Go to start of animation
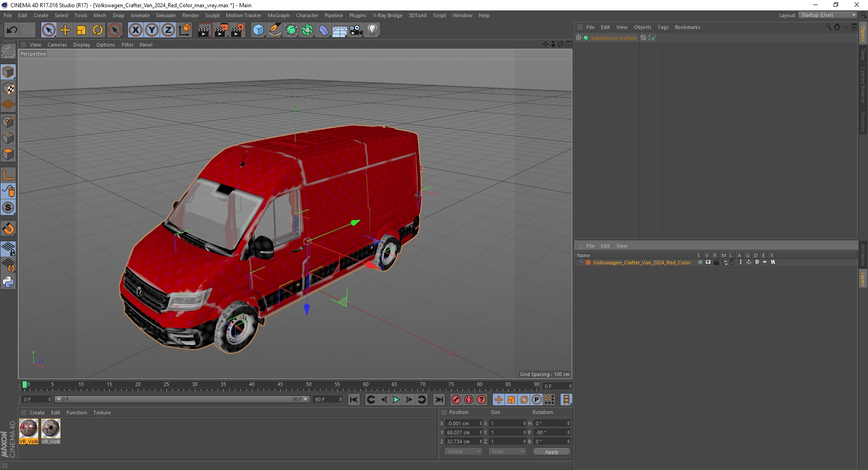 (354, 399)
